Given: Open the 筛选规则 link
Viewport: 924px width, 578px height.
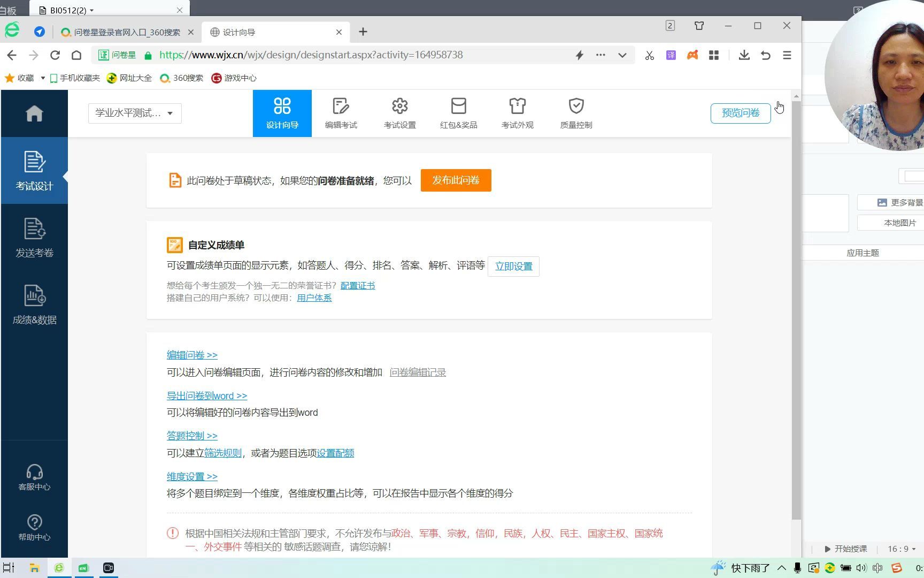Looking at the screenshot, I should 223,453.
